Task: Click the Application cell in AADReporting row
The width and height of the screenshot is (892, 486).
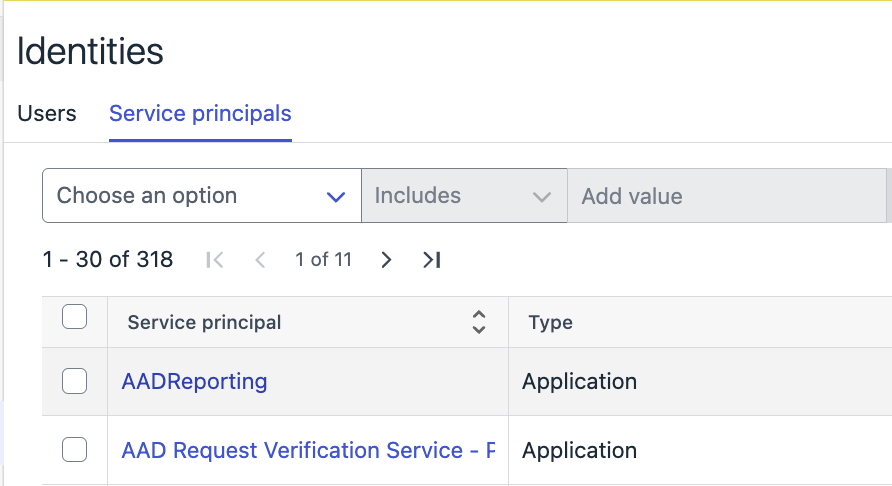Action: point(579,381)
